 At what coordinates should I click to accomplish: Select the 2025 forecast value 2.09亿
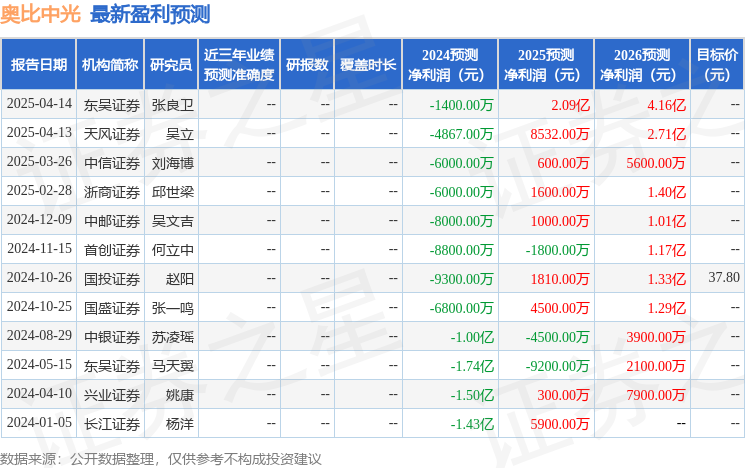tap(570, 105)
